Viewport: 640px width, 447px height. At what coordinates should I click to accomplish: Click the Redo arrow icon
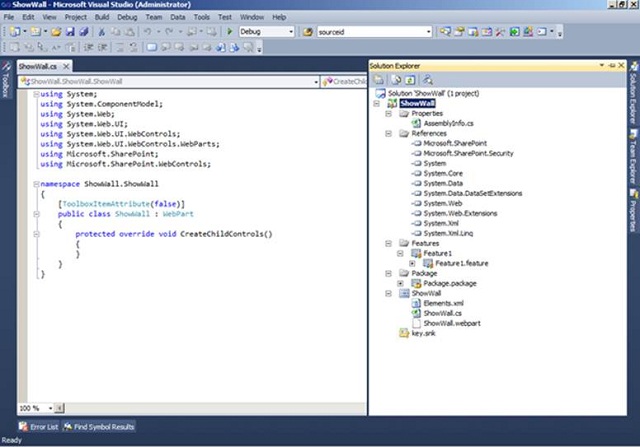tap(169, 32)
